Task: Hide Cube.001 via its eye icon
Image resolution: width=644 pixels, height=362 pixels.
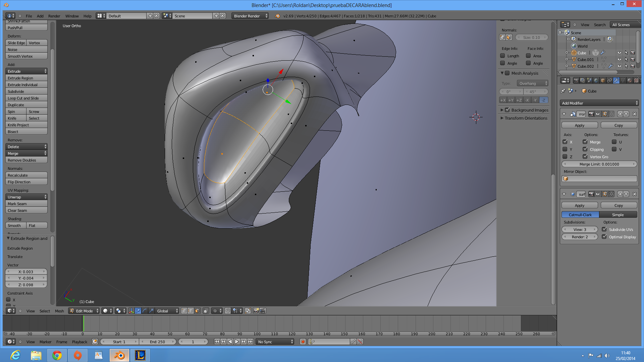Action: click(619, 60)
